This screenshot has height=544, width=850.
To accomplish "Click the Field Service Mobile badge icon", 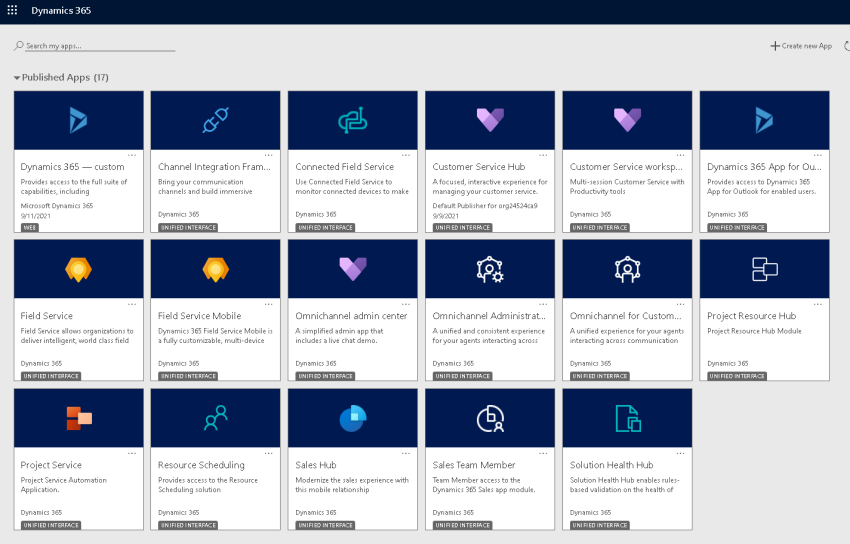I will coord(216,269).
